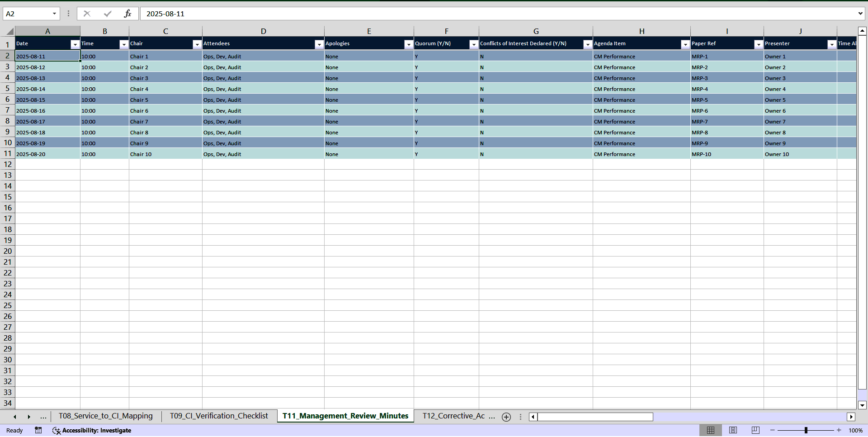This screenshot has height=437, width=868.
Task: Select the cell containing Chair 7
Action: click(165, 121)
